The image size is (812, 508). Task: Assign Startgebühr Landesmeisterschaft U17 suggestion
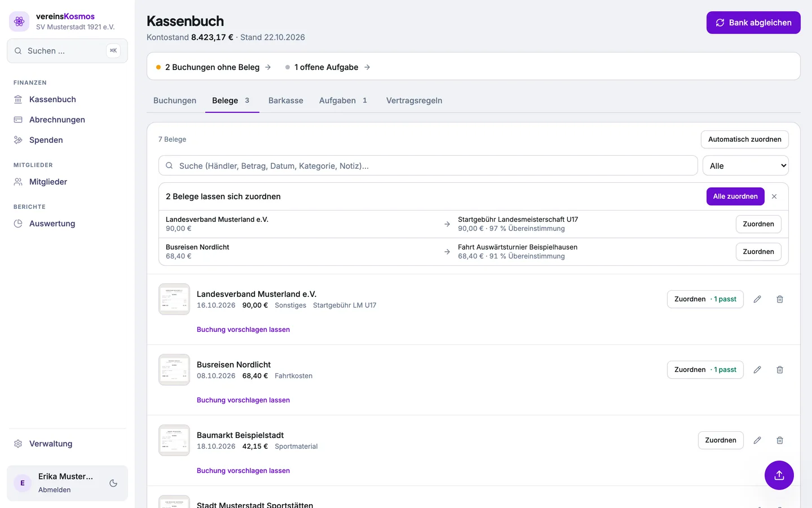tap(758, 224)
